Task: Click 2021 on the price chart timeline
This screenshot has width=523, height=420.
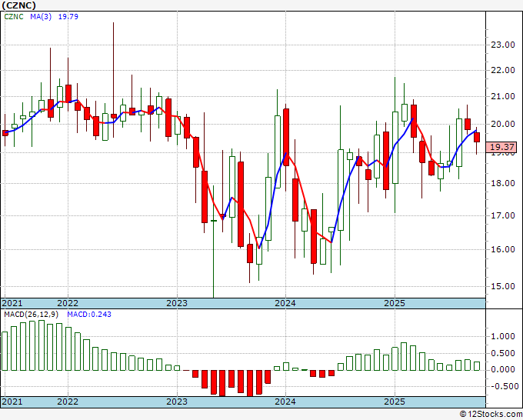Action: (x=12, y=303)
